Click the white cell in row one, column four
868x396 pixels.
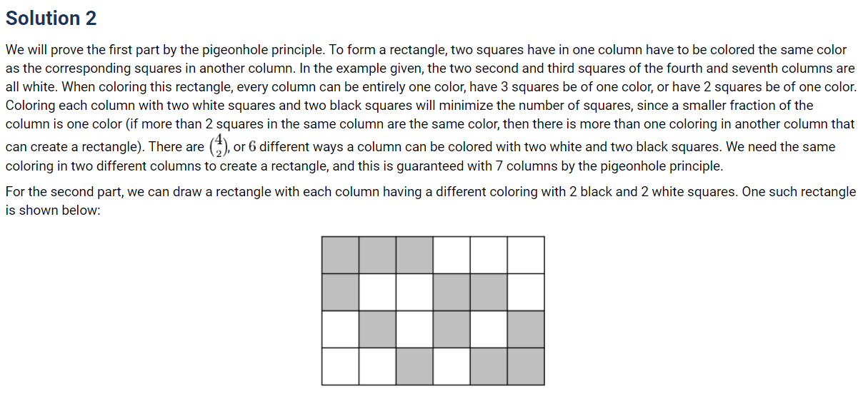tap(452, 255)
